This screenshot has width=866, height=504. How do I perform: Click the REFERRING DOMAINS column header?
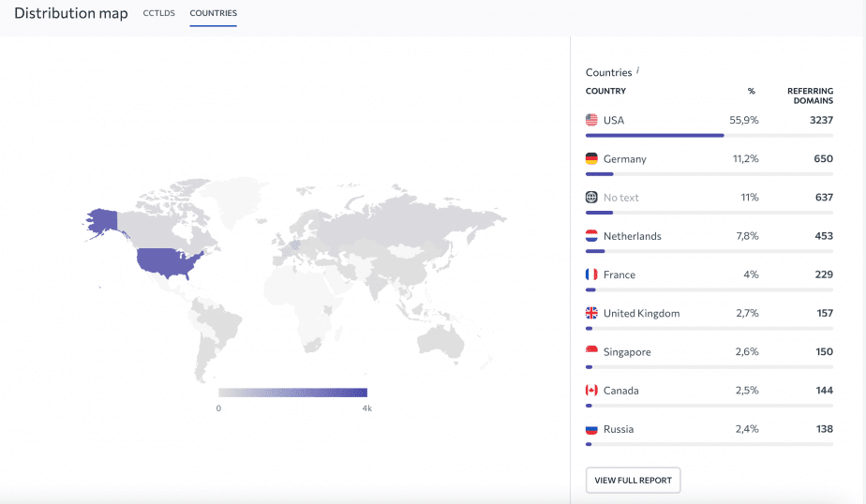(x=810, y=96)
